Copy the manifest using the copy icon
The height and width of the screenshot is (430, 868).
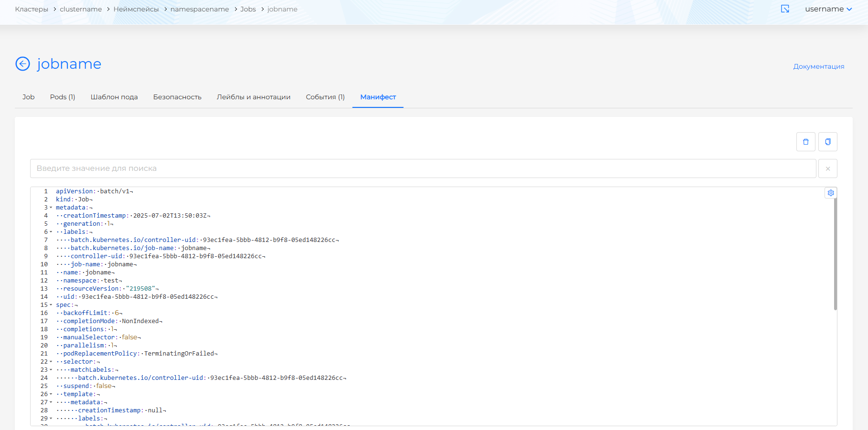[827, 141]
